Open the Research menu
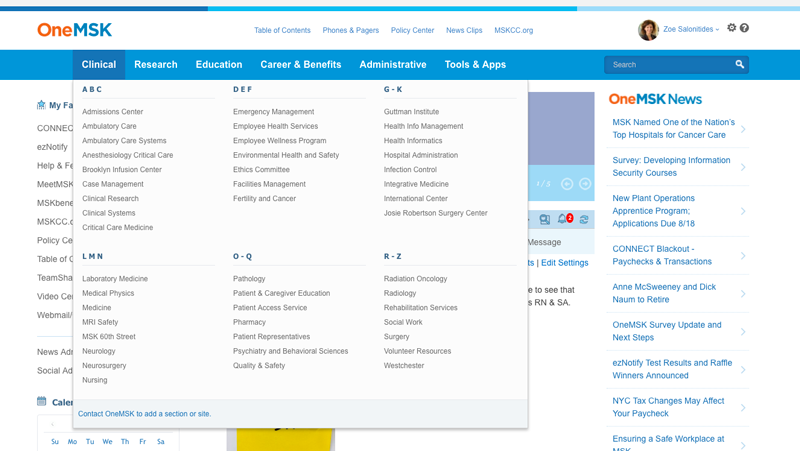This screenshot has width=800, height=451. click(156, 65)
